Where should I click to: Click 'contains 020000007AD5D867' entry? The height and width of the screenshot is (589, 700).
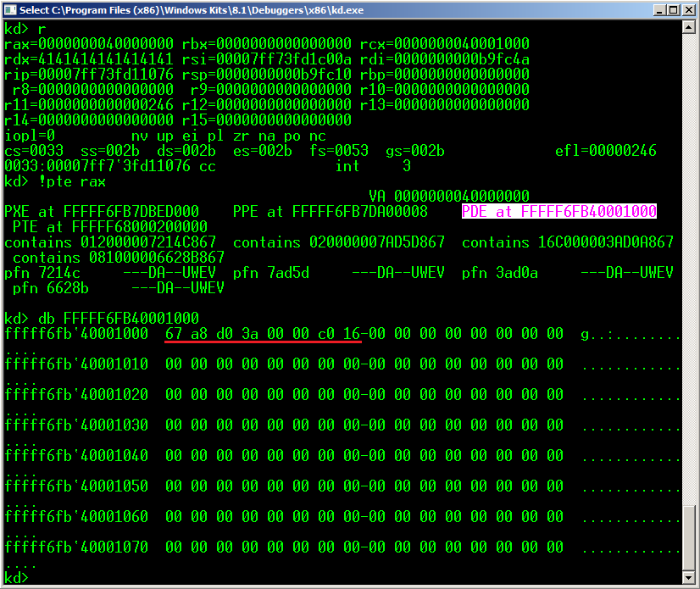[x=339, y=242]
